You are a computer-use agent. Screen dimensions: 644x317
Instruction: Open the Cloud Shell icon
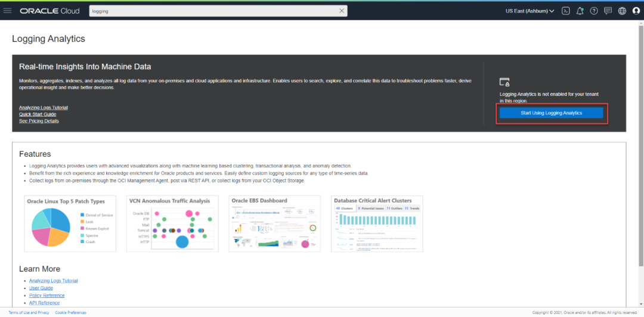pos(566,11)
